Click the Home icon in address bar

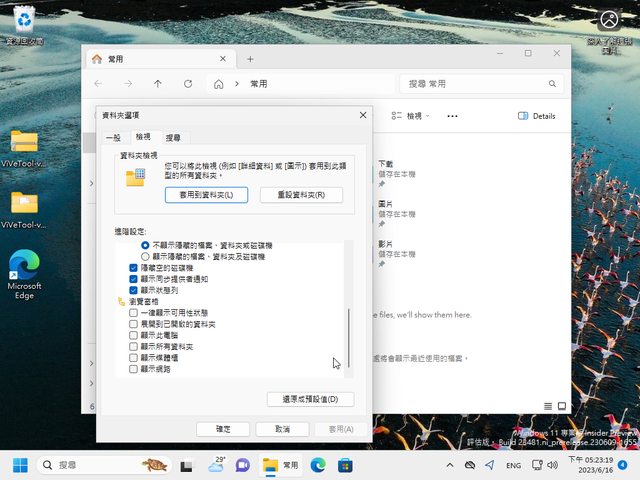[219, 84]
